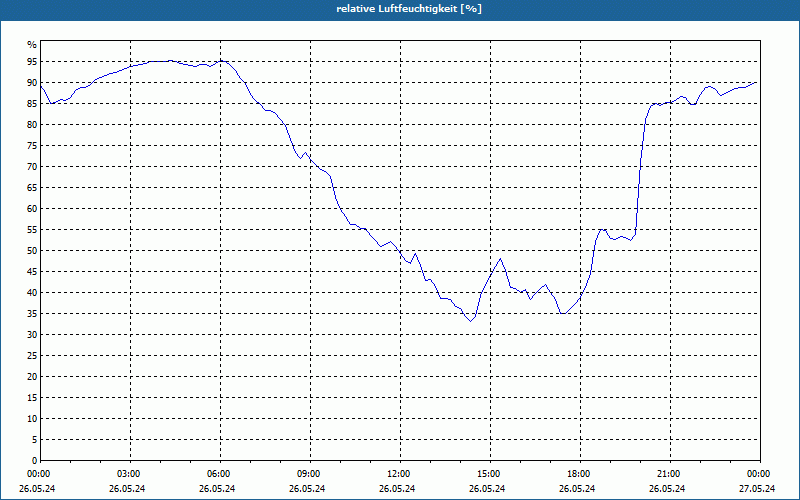Select the 20 y-axis label
The height and width of the screenshot is (500, 800).
[x=32, y=377]
